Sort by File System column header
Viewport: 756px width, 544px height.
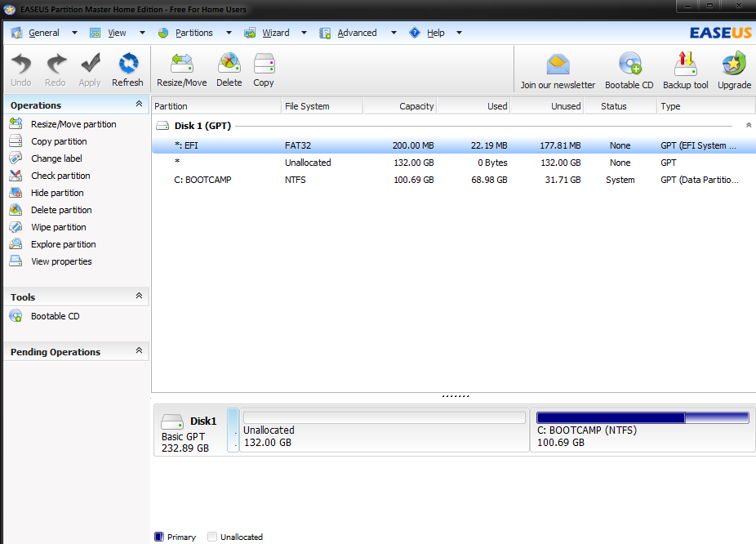click(322, 106)
